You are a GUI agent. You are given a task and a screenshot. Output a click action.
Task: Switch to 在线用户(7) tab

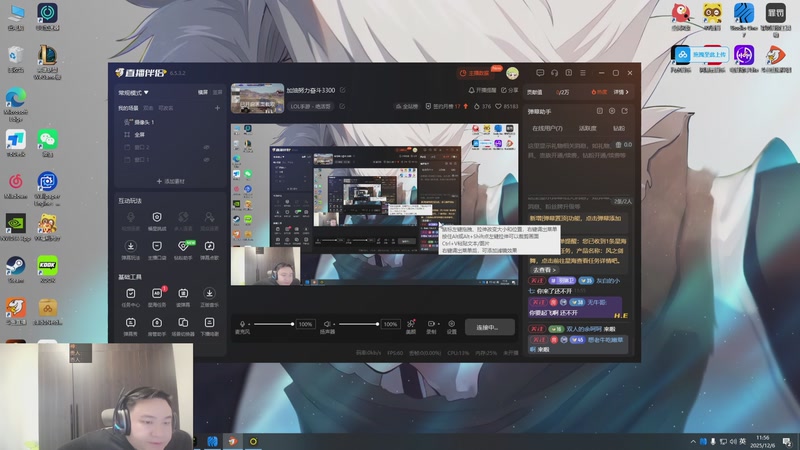click(x=547, y=129)
